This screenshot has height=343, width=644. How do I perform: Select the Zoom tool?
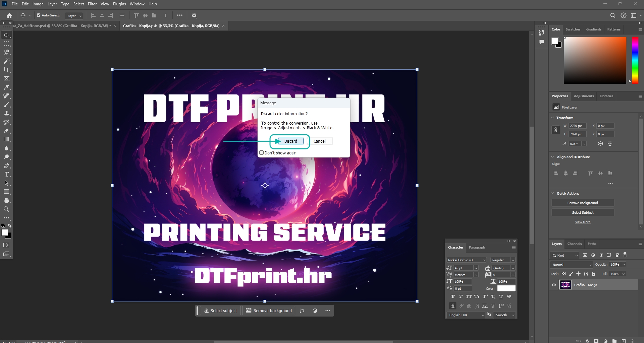click(6, 209)
